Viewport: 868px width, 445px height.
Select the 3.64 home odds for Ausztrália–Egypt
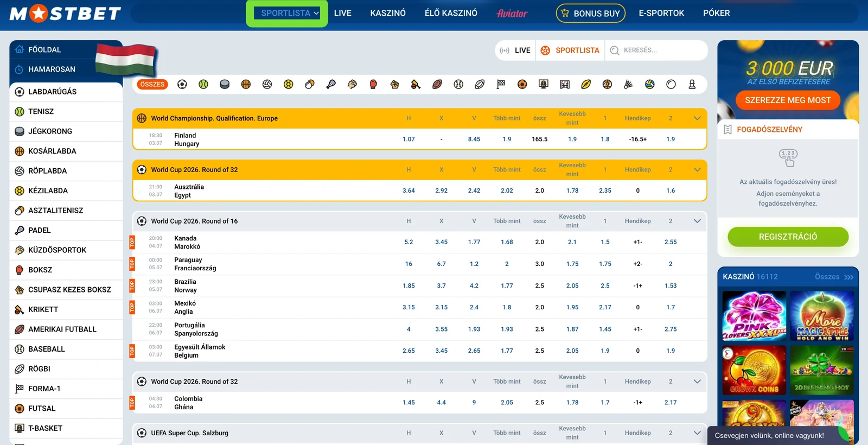point(409,190)
